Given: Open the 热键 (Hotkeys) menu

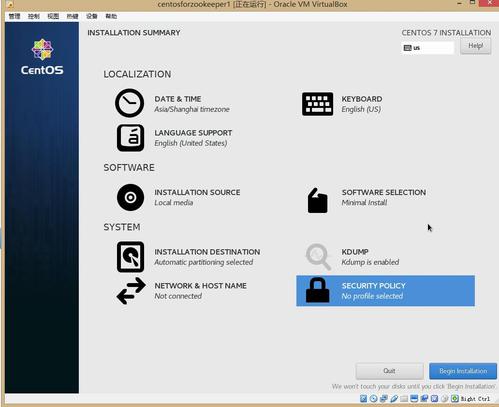Looking at the screenshot, I should [x=72, y=16].
